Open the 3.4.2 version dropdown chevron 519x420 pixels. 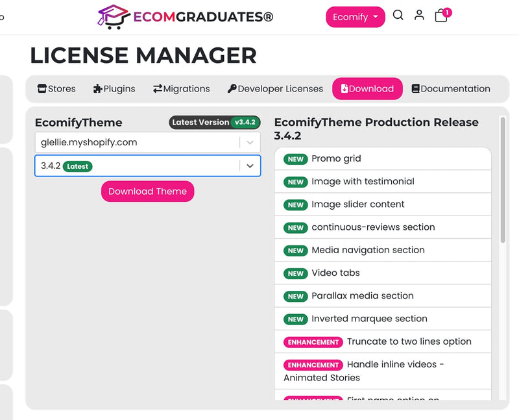click(x=250, y=166)
